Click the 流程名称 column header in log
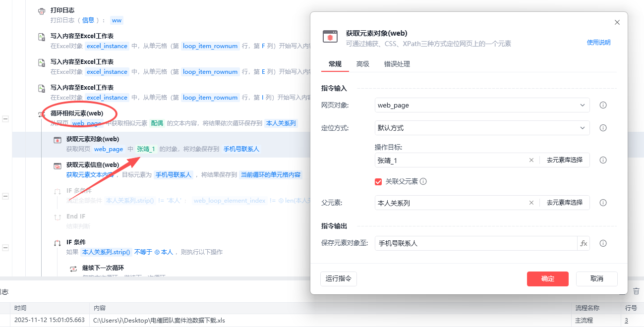The width and height of the screenshot is (644, 327). [x=587, y=308]
